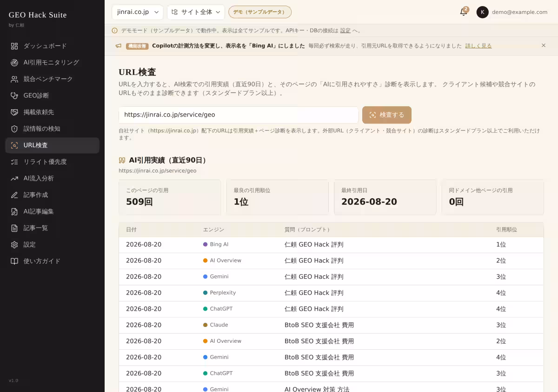Open the サイト全体 scope dropdown
The width and height of the screenshot is (558, 392).
point(196,12)
